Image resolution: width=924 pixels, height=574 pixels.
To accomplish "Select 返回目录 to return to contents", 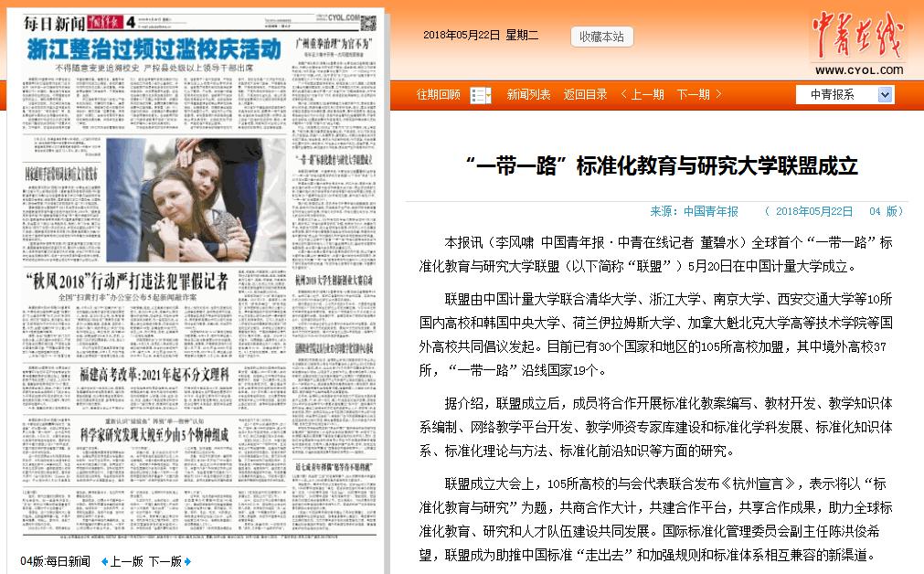I will point(585,94).
